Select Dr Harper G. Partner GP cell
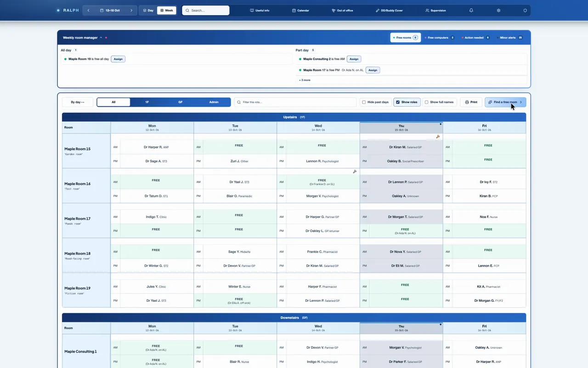588x368 pixels. point(322,217)
